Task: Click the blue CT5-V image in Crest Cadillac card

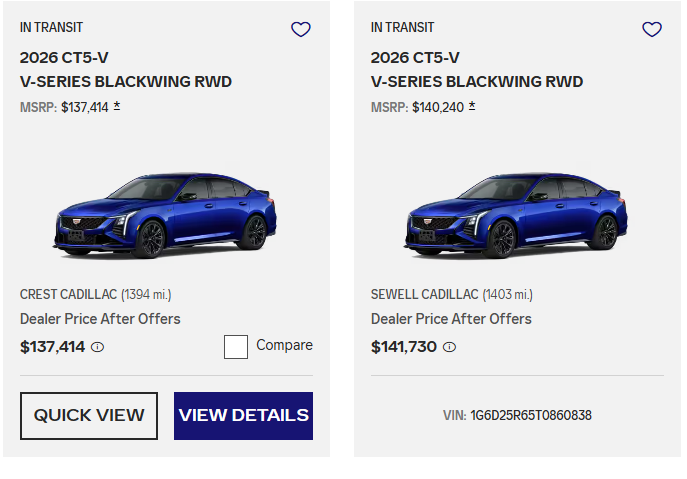Action: (165, 214)
